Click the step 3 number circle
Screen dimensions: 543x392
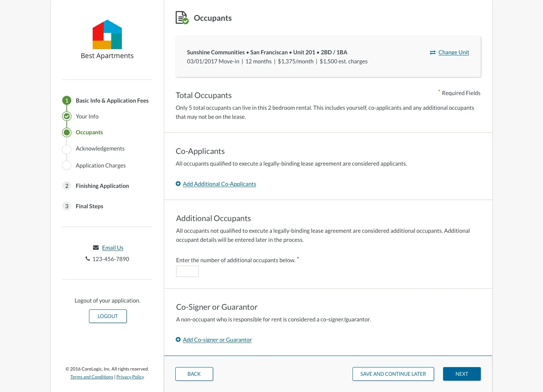[x=67, y=206]
